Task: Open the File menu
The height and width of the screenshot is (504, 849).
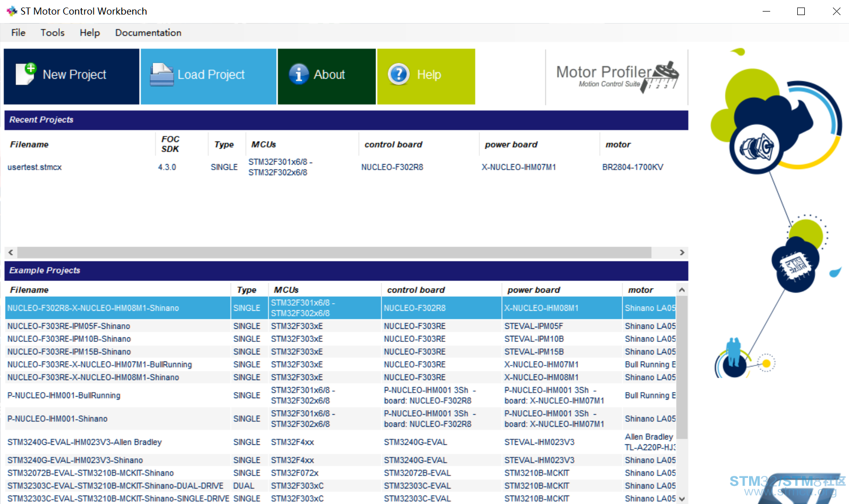Action: tap(19, 33)
